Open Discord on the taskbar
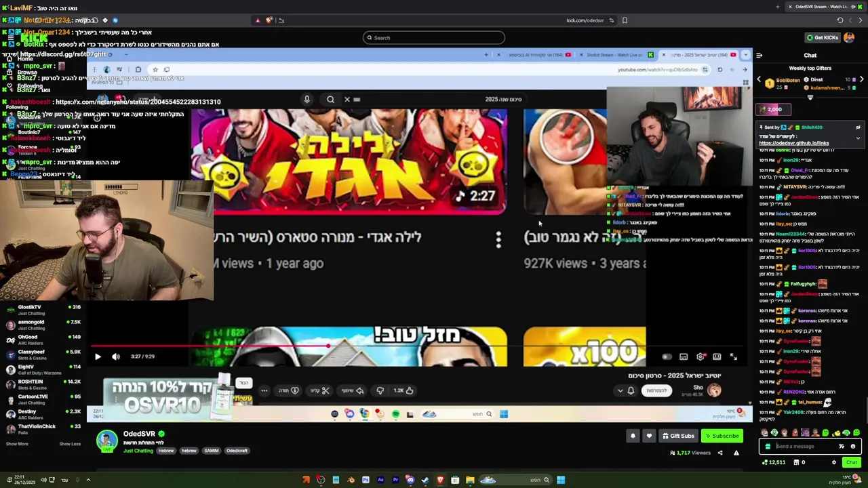Image resolution: width=868 pixels, height=488 pixels. click(410, 481)
